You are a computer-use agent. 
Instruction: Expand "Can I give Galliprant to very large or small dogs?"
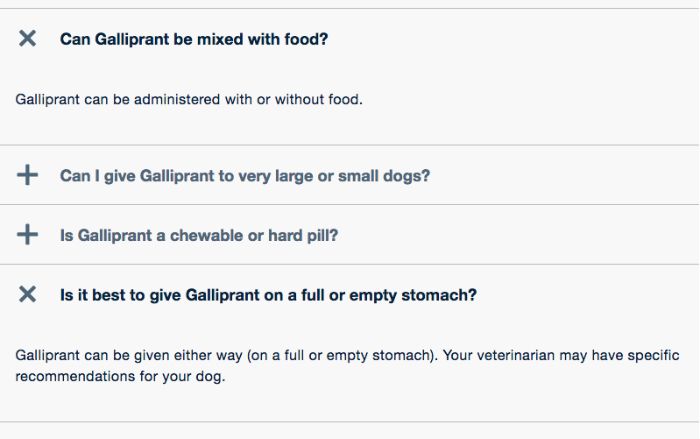[x=245, y=176]
